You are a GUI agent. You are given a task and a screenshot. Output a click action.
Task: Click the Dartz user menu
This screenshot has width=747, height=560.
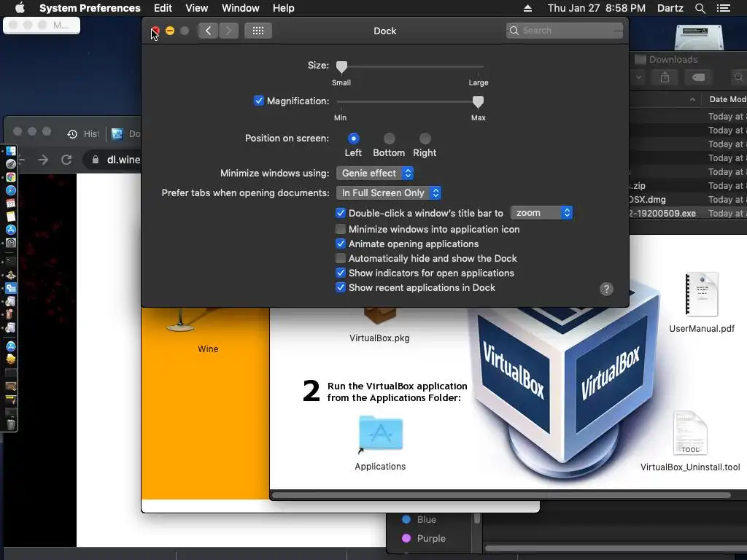[x=670, y=8]
